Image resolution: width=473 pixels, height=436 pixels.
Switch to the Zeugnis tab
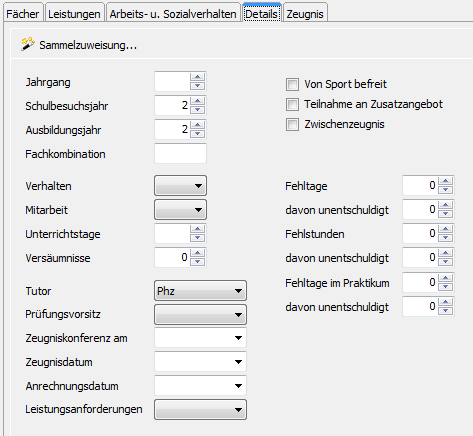tap(305, 14)
